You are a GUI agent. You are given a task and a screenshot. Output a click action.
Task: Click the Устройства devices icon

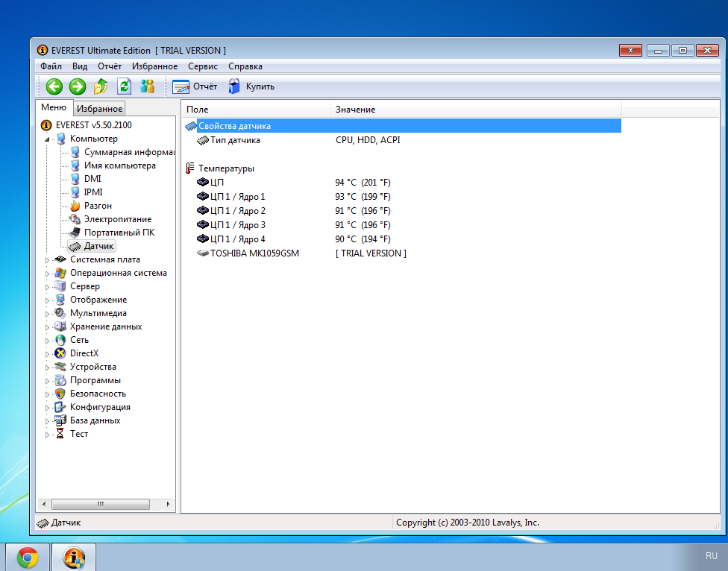[60, 367]
